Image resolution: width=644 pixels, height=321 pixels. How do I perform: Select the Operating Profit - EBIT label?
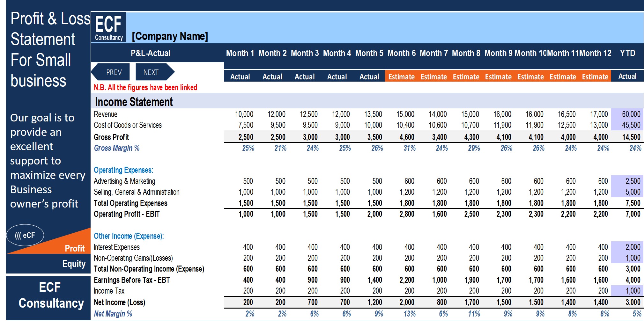(127, 214)
